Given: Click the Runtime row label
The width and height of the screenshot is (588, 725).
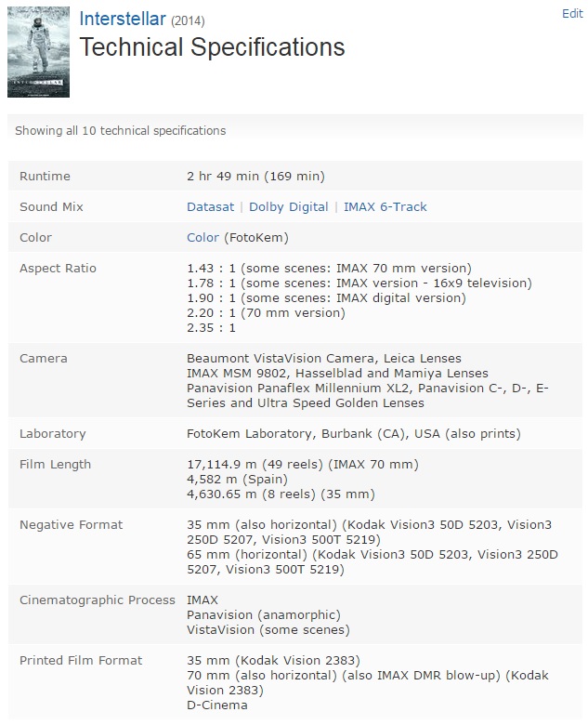Looking at the screenshot, I should click(x=45, y=177).
